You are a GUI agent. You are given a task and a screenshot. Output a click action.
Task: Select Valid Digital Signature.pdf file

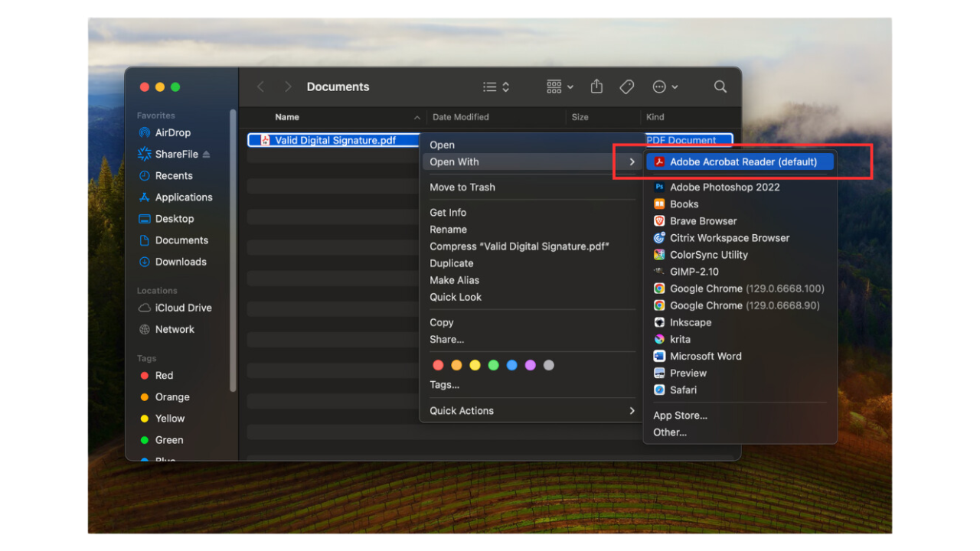coord(335,140)
